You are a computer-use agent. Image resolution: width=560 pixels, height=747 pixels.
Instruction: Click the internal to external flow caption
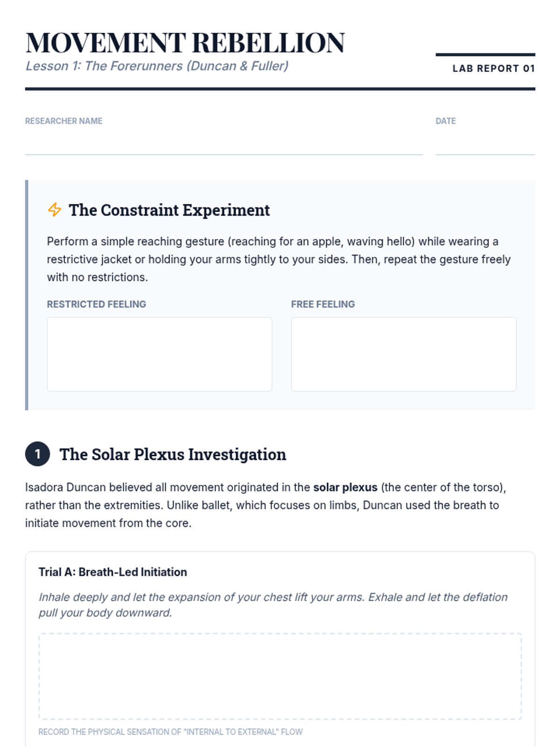[171, 732]
